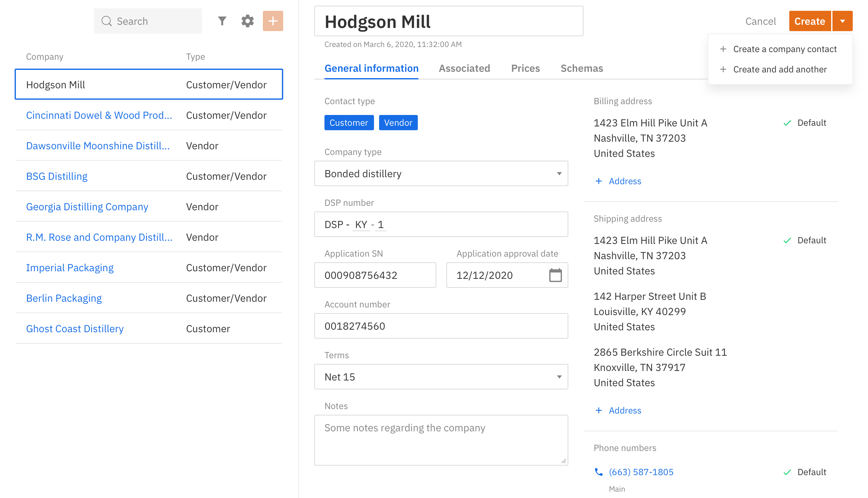This screenshot has height=498, width=868.
Task: Open Ghost Coast Distillery company
Action: pos(75,329)
